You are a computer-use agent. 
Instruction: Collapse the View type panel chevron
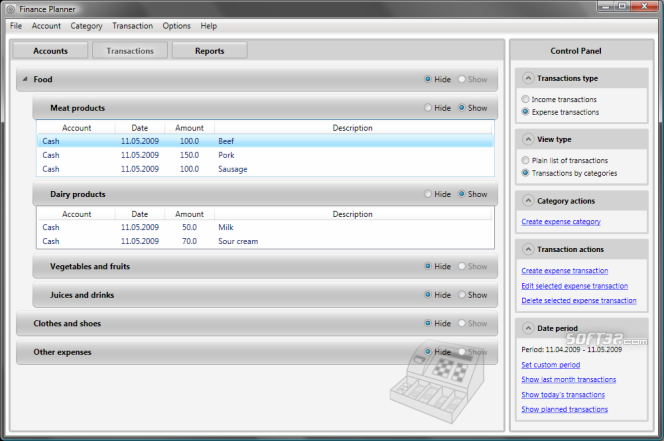[528, 139]
